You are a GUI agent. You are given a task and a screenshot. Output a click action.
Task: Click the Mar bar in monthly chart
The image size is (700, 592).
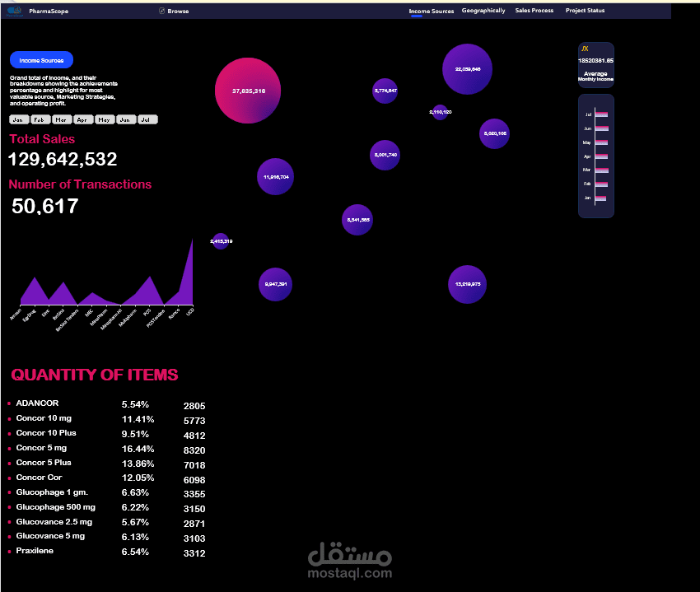602,170
